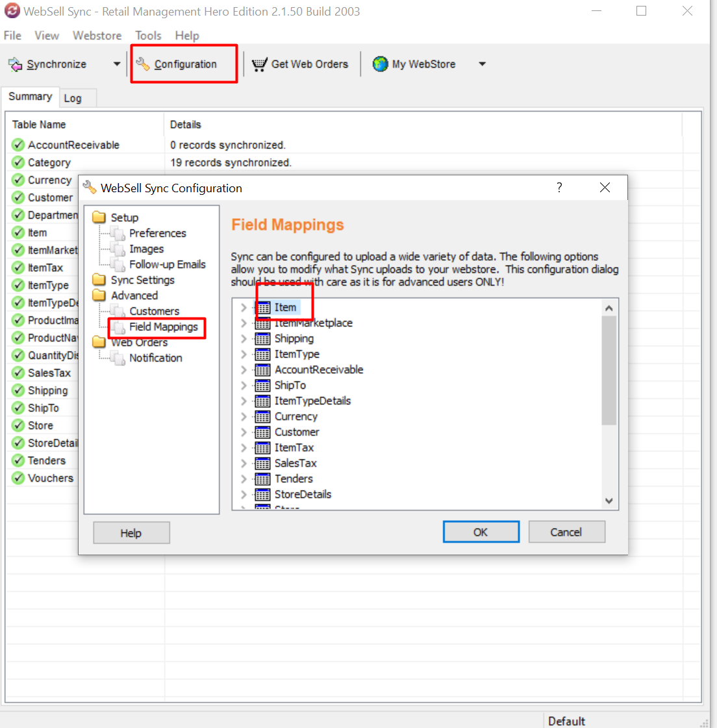The image size is (717, 728).
Task: Click the Default status bar entry
Action: 566,721
